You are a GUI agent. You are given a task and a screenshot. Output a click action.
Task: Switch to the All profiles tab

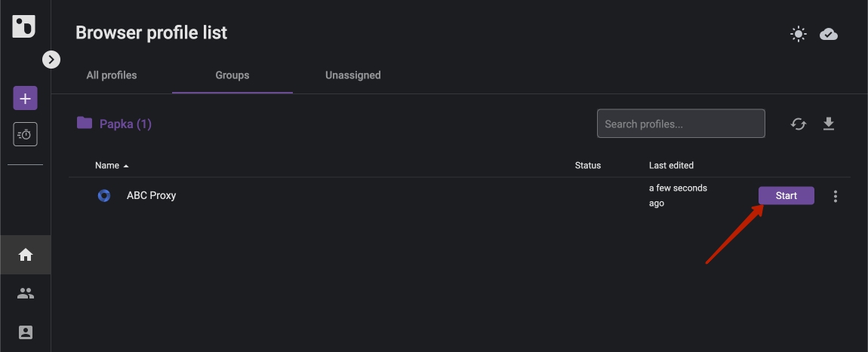[112, 75]
